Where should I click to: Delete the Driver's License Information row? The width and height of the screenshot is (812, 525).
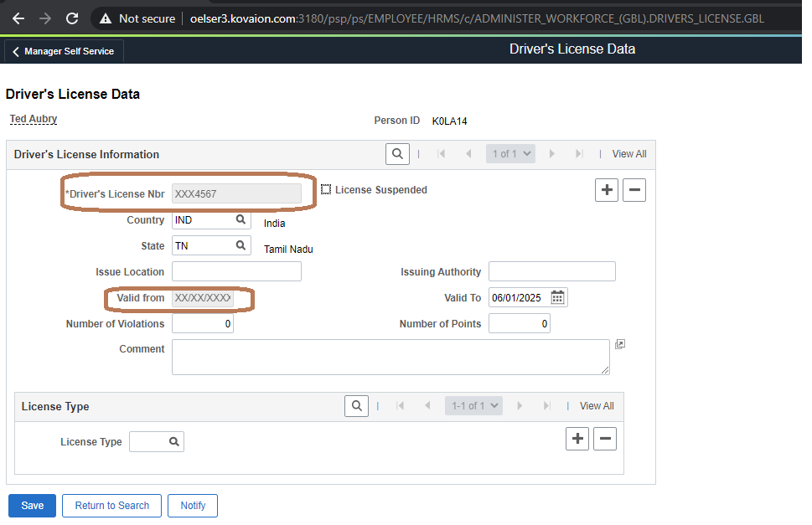tap(634, 190)
